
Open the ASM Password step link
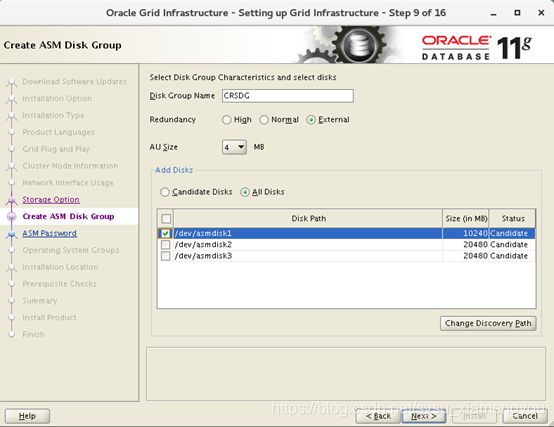coord(49,233)
